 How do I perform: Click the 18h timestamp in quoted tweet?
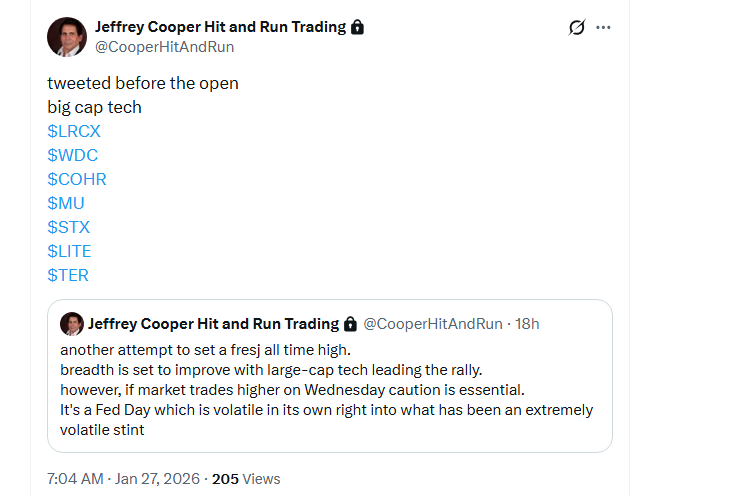point(526,324)
